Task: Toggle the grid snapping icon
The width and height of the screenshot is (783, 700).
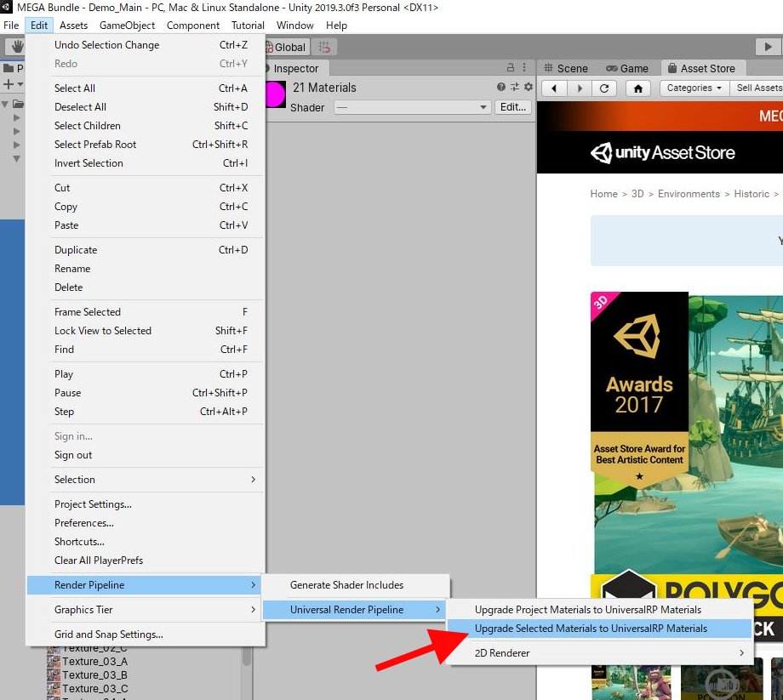Action: [x=324, y=47]
